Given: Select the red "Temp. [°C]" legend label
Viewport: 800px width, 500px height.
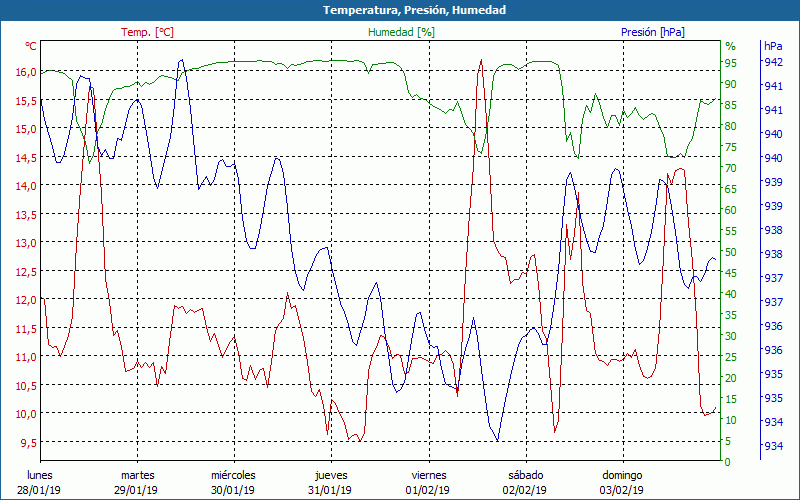Looking at the screenshot, I should click(x=147, y=32).
